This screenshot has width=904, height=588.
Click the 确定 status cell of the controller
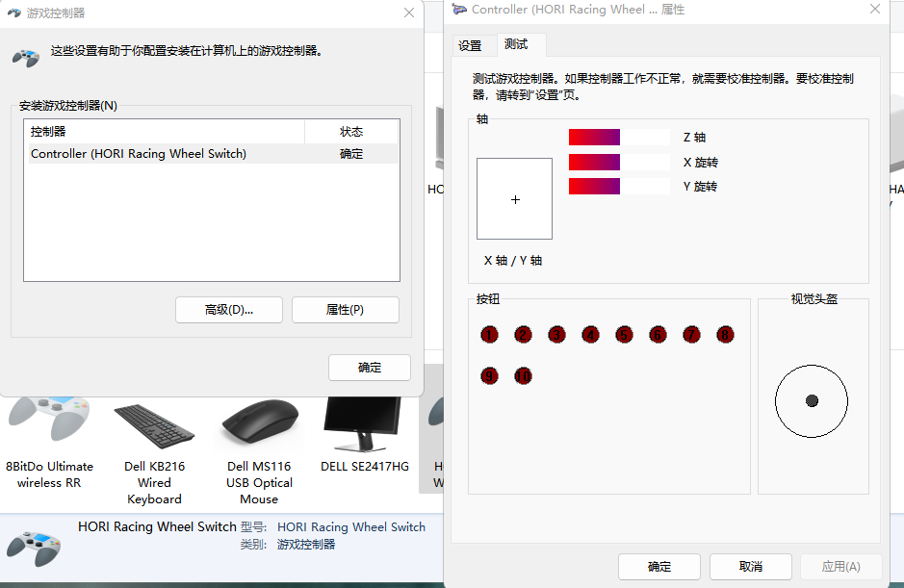[351, 154]
